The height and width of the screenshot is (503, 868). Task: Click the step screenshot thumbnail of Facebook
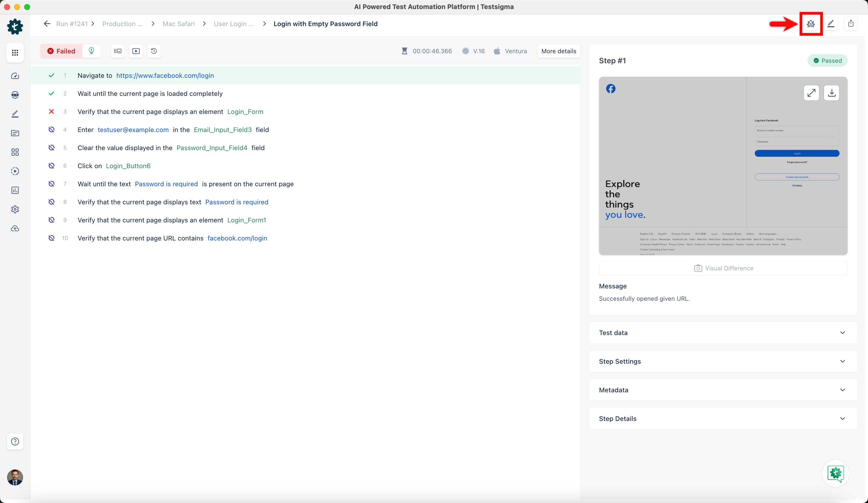coord(723,166)
